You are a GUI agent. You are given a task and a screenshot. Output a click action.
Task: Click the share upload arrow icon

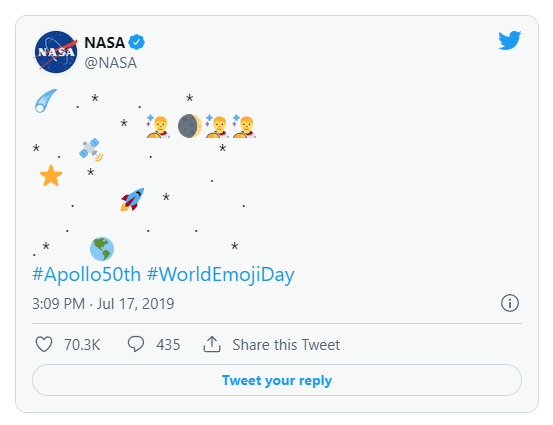[x=212, y=344]
